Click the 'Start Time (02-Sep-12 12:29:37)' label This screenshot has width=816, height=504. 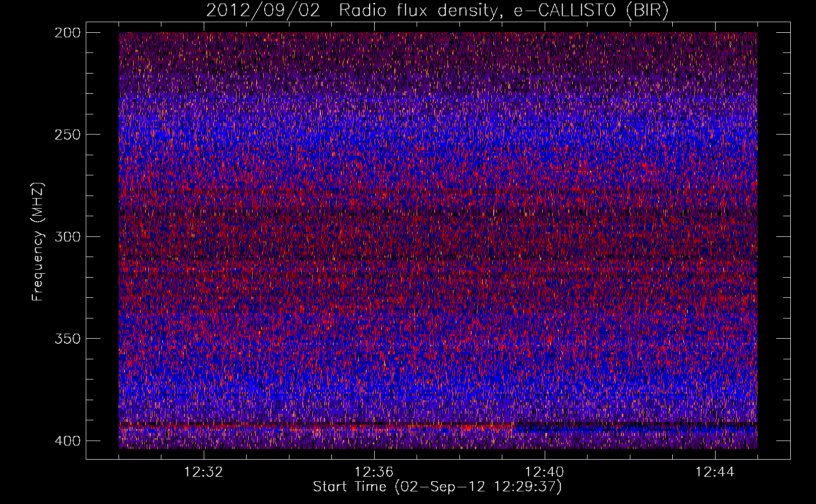click(437, 487)
